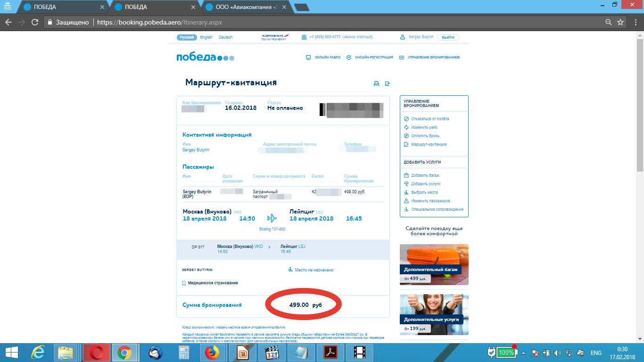Click 'Специальное сопровождение' link
The width and height of the screenshot is (644, 362).
click(x=437, y=209)
